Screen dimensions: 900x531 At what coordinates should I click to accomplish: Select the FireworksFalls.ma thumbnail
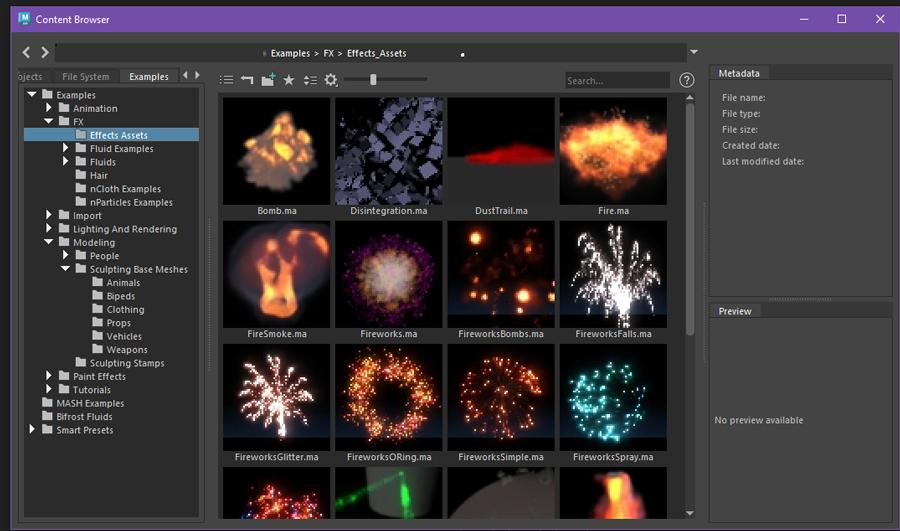coord(613,274)
